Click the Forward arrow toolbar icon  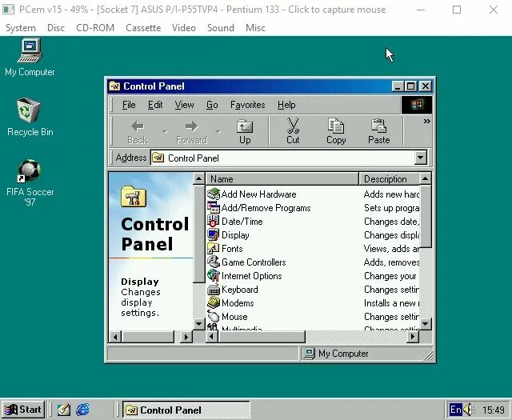coord(191,126)
